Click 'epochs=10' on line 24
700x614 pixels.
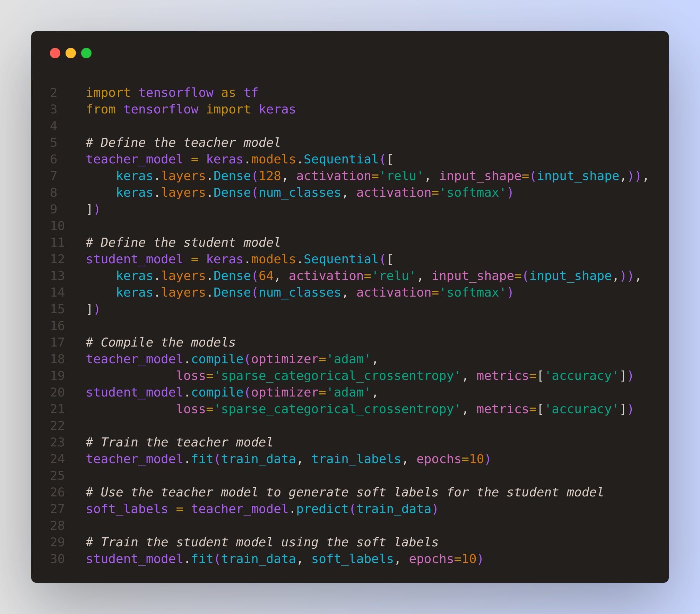tap(450, 459)
